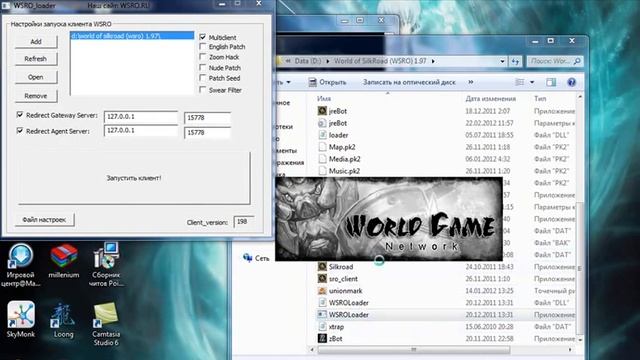
Task: Click Сеть network item in navigation pane
Action: click(256, 258)
